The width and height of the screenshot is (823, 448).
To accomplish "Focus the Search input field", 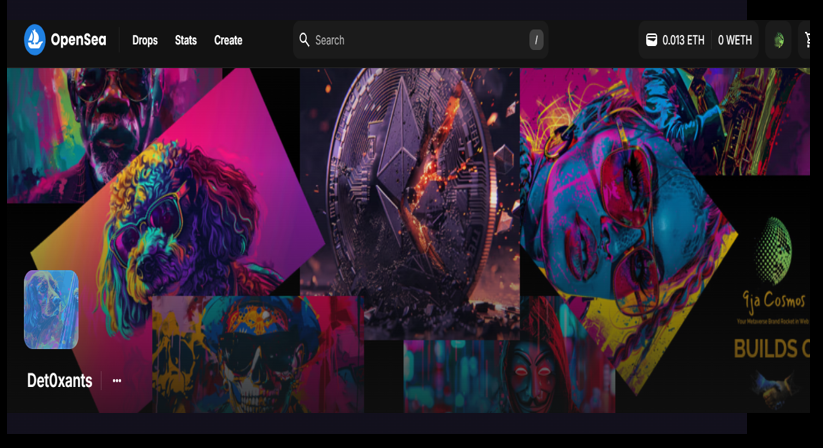I will pyautogui.click(x=415, y=40).
